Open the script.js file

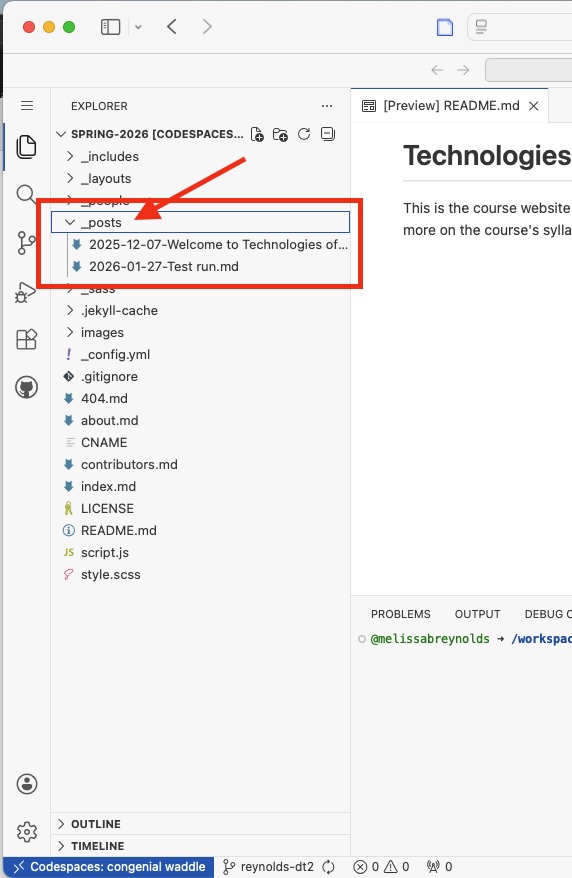[200, 553]
